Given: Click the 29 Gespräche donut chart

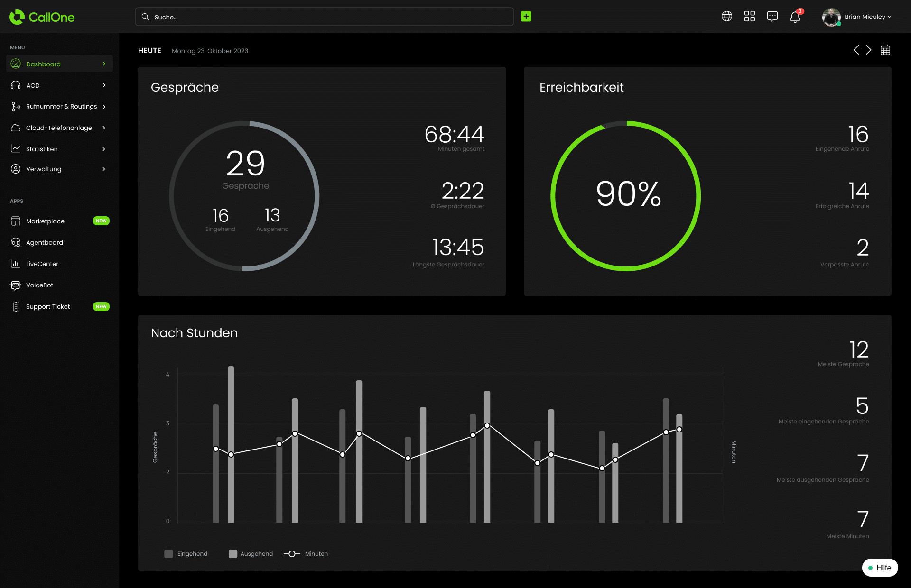Looking at the screenshot, I should coord(244,196).
